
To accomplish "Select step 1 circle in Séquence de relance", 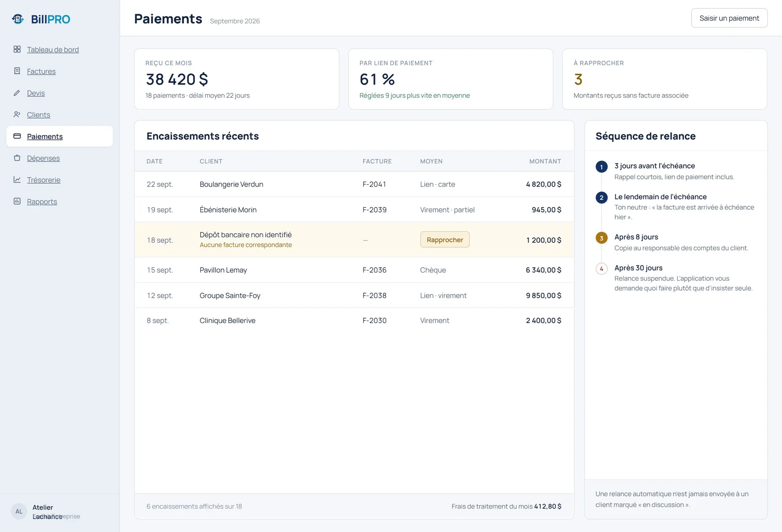I will [602, 167].
